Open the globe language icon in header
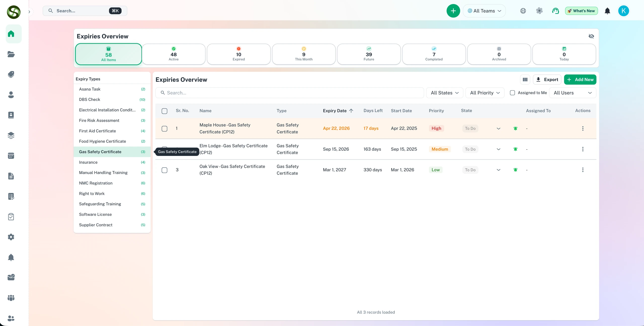Screen dimensions: 644x326 click(x=523, y=11)
